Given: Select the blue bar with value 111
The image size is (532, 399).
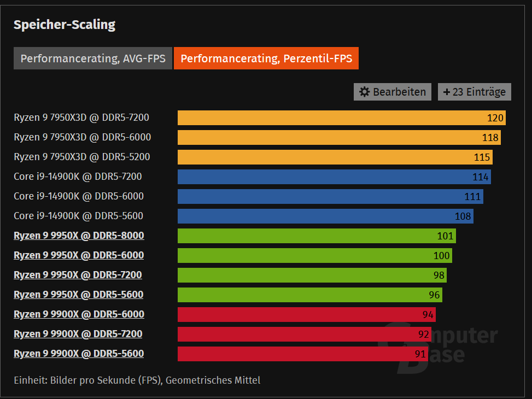Looking at the screenshot, I should pyautogui.click(x=330, y=196).
